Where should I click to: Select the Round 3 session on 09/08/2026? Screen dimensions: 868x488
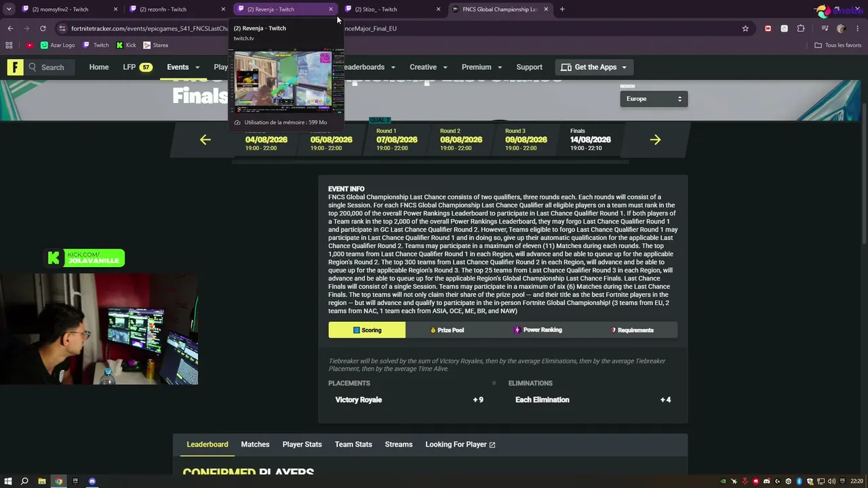point(526,139)
